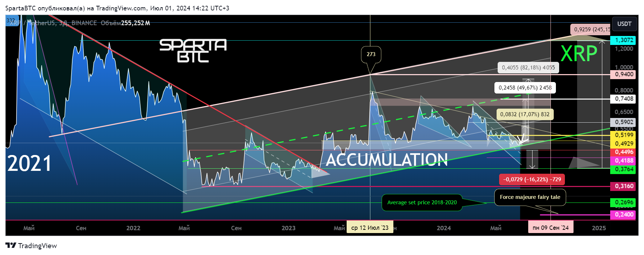Screen dimensions: 644x255
Task: Click the 0,9259 (245,15 measurement label
Action: pyautogui.click(x=590, y=29)
